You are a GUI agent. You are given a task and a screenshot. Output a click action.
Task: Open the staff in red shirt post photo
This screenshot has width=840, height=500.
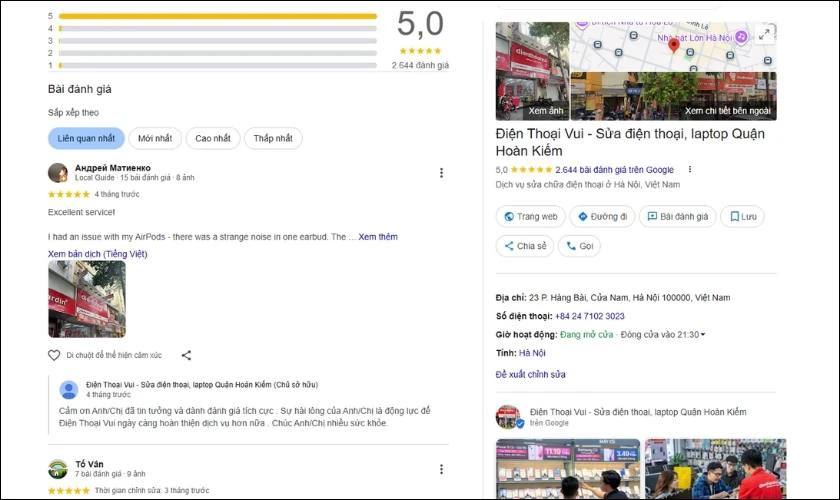click(715, 469)
